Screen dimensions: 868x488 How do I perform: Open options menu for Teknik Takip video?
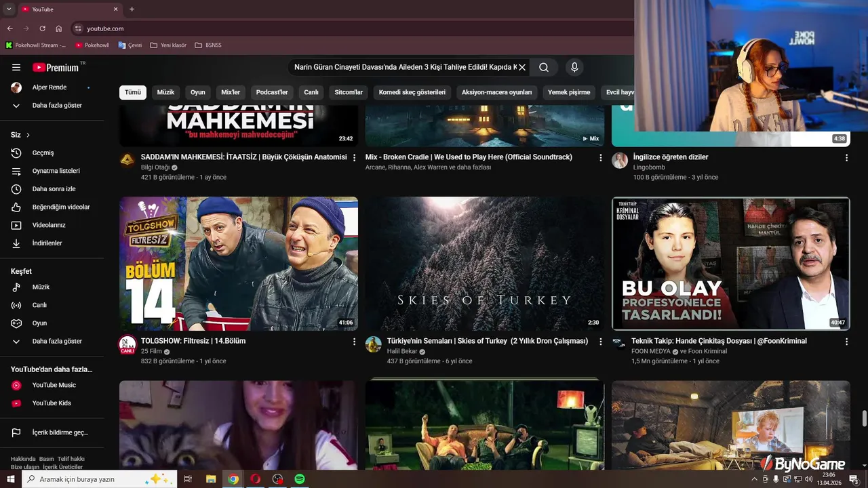846,342
